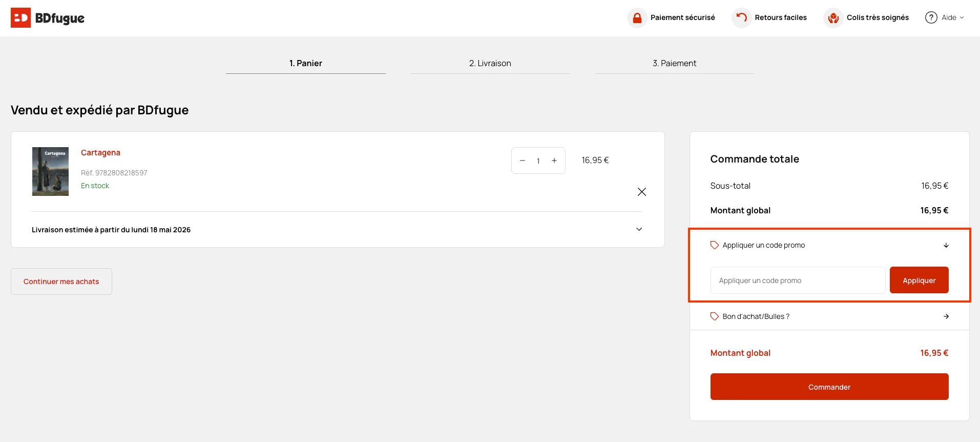
Task: Click Livraison estimée à partir du lundi text
Action: [x=111, y=230]
